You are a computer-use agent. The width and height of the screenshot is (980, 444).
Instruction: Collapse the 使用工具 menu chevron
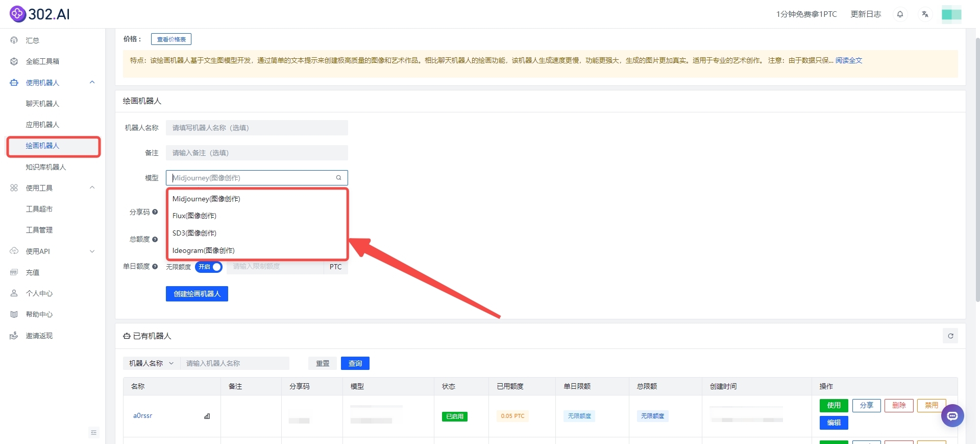92,188
